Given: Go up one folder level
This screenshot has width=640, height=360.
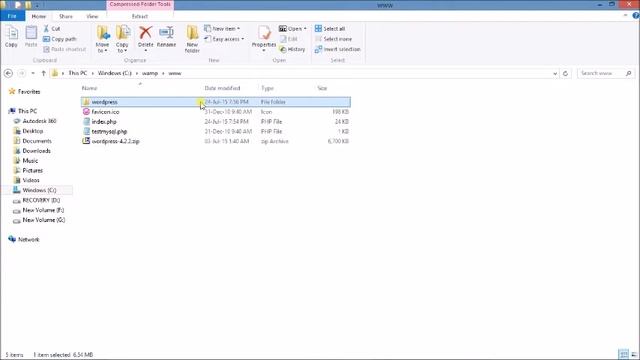Looking at the screenshot, I should click(43, 73).
